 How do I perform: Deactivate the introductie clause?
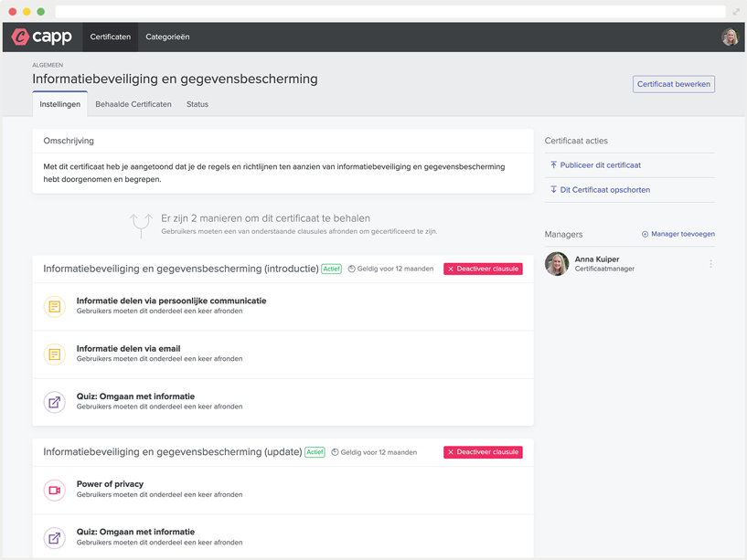[483, 269]
